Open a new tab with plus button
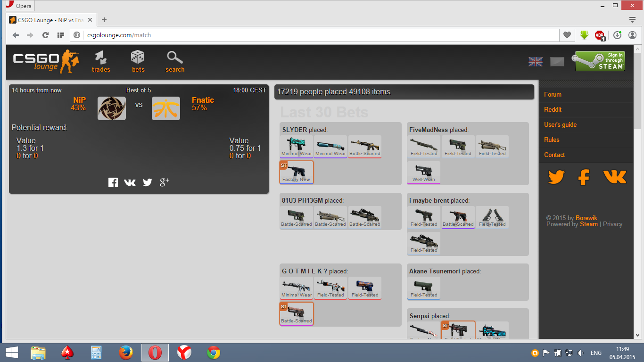This screenshot has width=644, height=362. pos(104,20)
